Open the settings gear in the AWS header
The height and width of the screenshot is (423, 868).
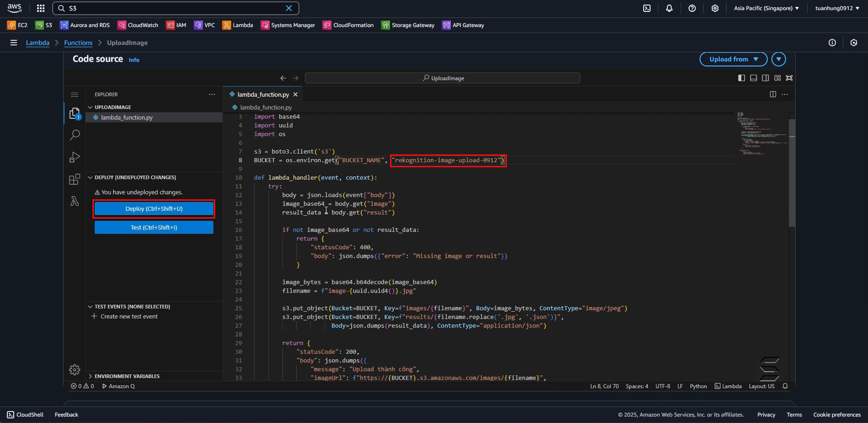tap(715, 8)
